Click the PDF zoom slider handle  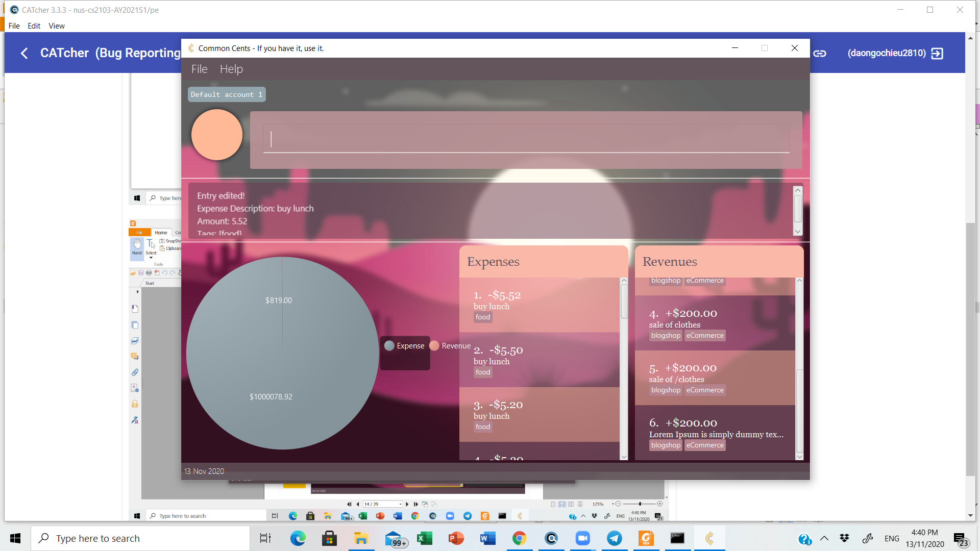(640, 504)
